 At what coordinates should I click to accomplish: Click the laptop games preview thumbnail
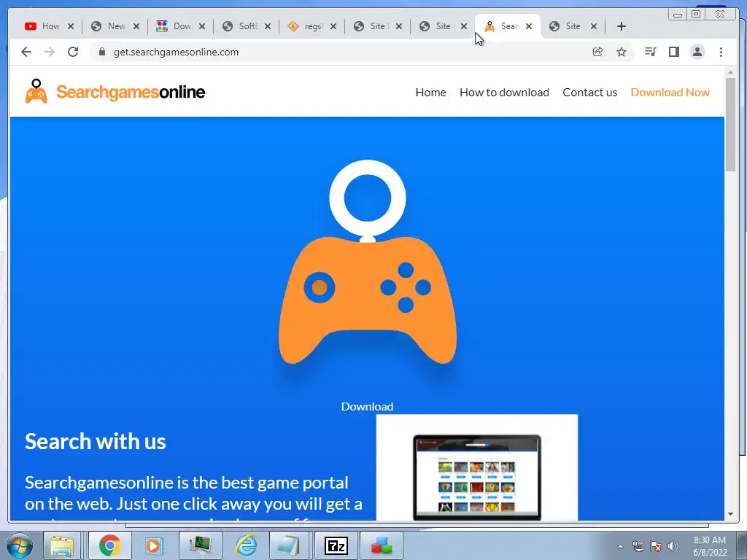(477, 467)
